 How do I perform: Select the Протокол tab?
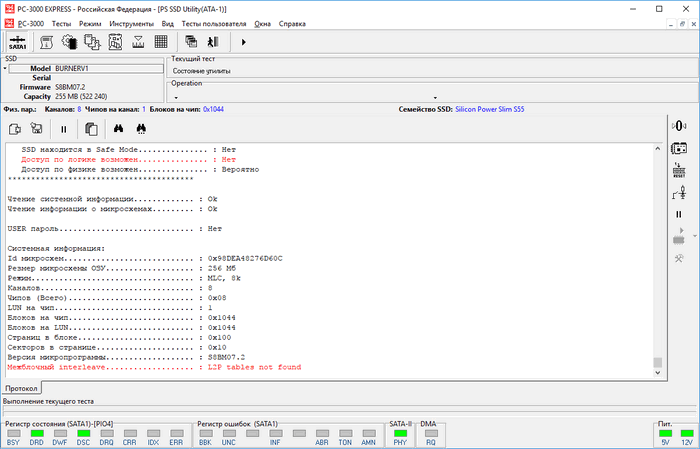(x=22, y=387)
